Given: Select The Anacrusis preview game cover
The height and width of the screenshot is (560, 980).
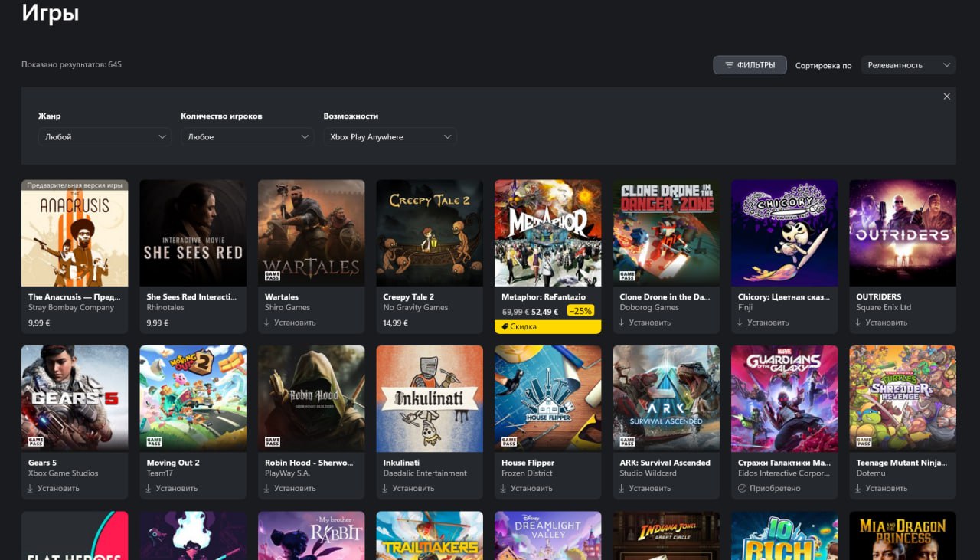Looking at the screenshot, I should (x=75, y=233).
